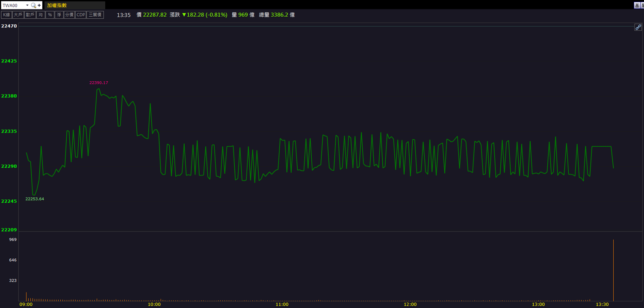Click the tall orange 13:30 volume bar

pyautogui.click(x=613, y=270)
